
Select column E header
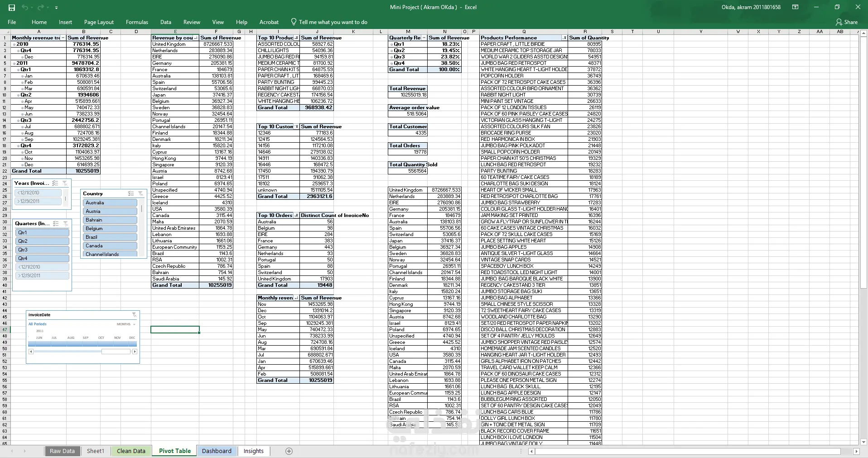coord(175,32)
